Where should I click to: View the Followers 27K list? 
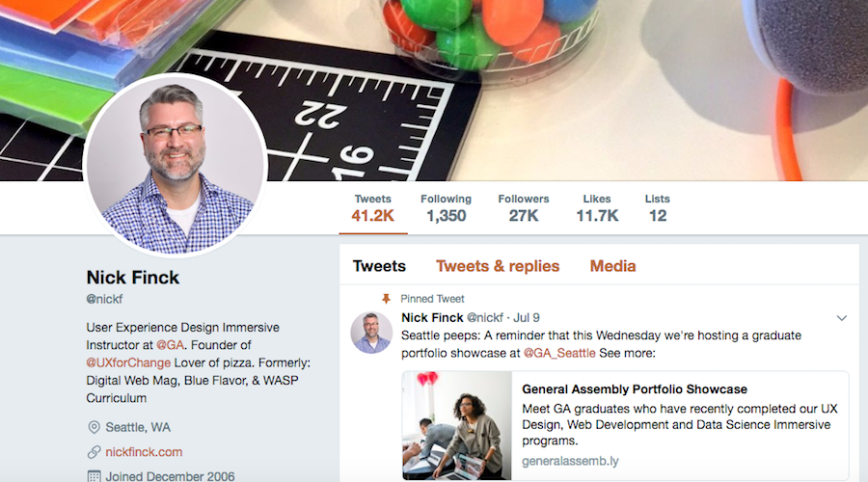(x=524, y=208)
